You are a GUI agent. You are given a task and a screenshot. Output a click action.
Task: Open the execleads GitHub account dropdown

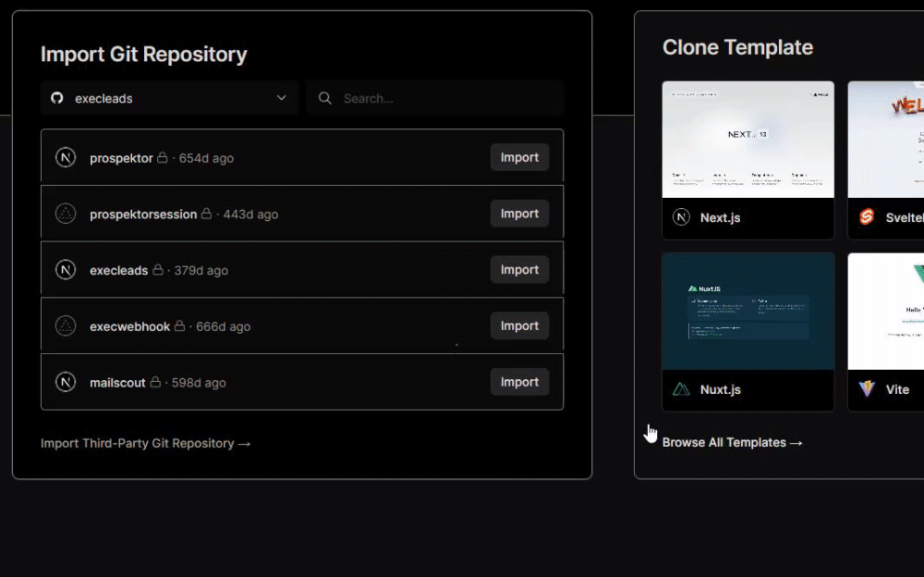point(169,98)
